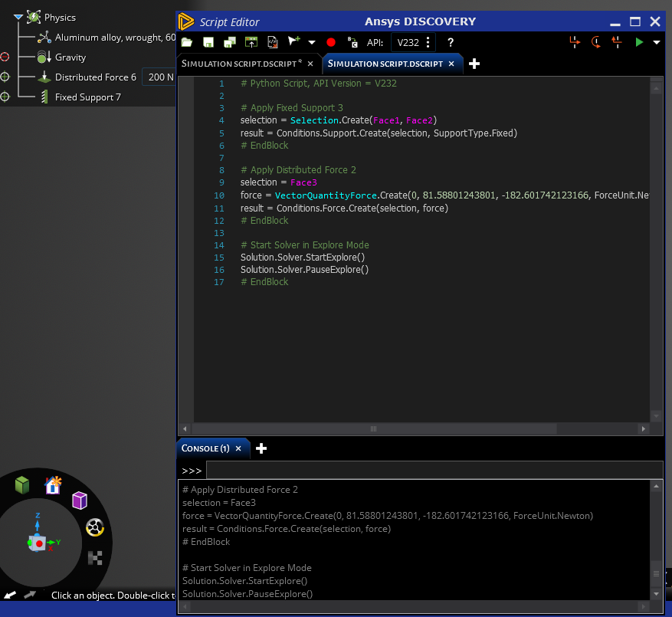Screen dimensions: 672x617
Task: Click the green cube view icon
Action: 22,485
